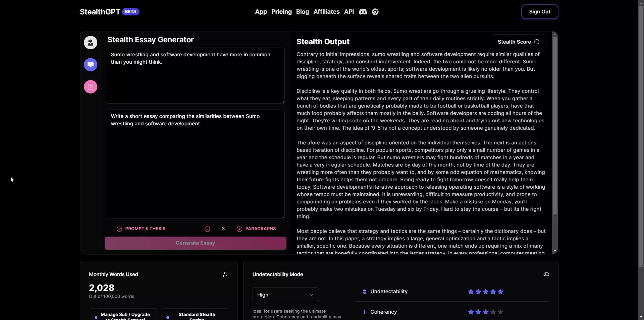Click the Stealth Output panel scrollbar down arrow
Viewport: 644px width, 320px height.
click(555, 251)
